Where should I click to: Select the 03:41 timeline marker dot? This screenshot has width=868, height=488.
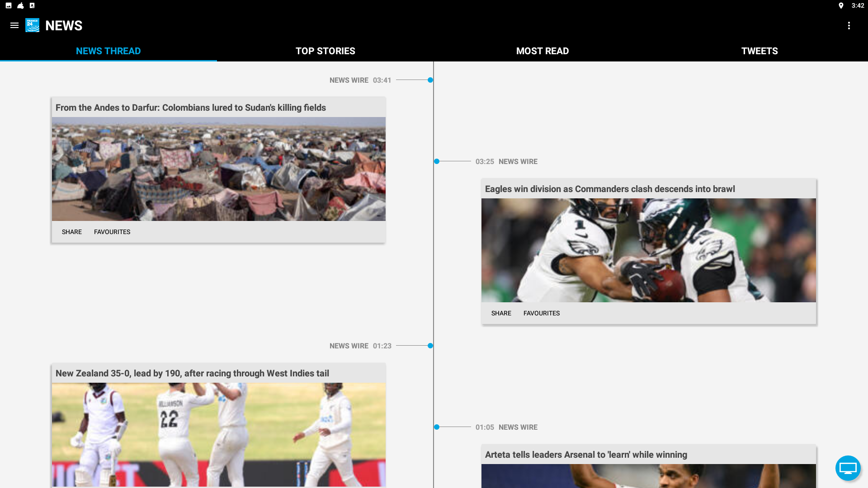(x=430, y=80)
